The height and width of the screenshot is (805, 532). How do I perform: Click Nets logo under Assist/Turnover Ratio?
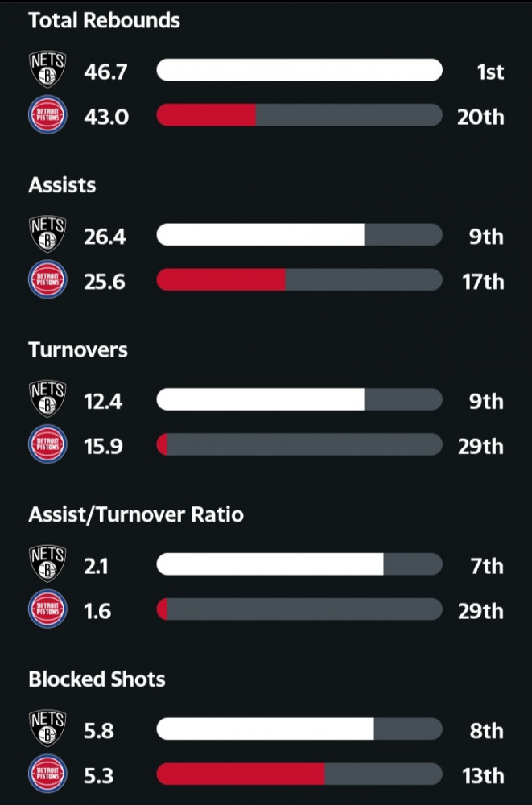[x=47, y=564]
